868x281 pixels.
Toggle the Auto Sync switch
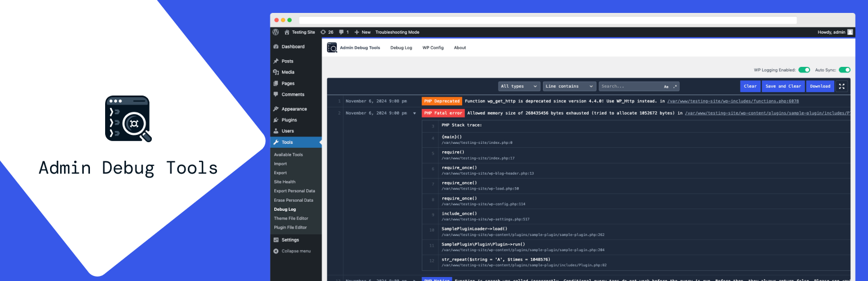tap(844, 70)
